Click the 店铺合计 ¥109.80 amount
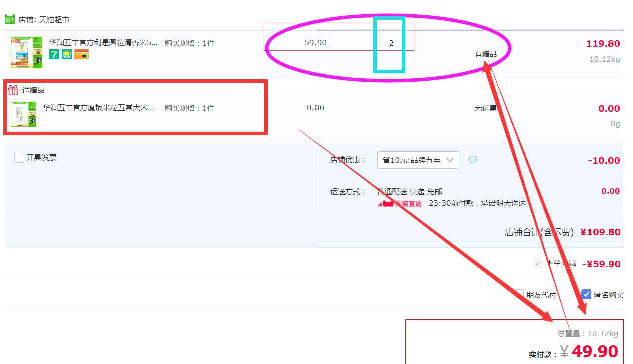 point(600,232)
